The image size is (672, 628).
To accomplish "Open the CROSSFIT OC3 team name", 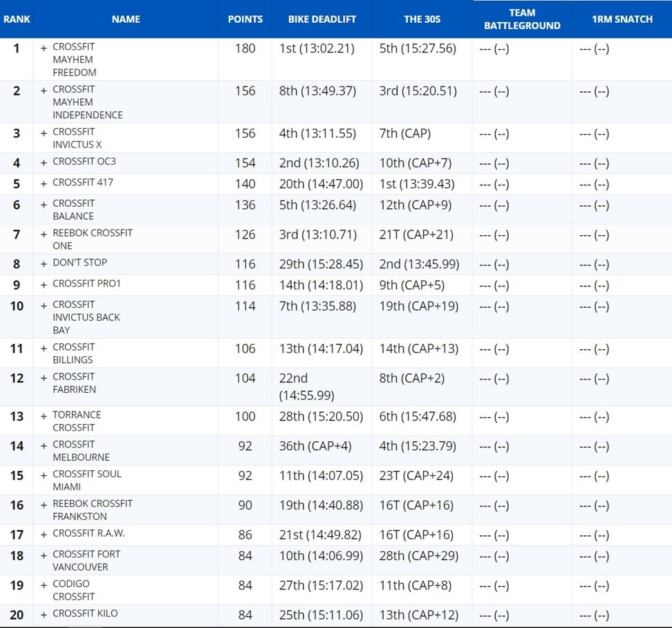I will click(x=84, y=162).
